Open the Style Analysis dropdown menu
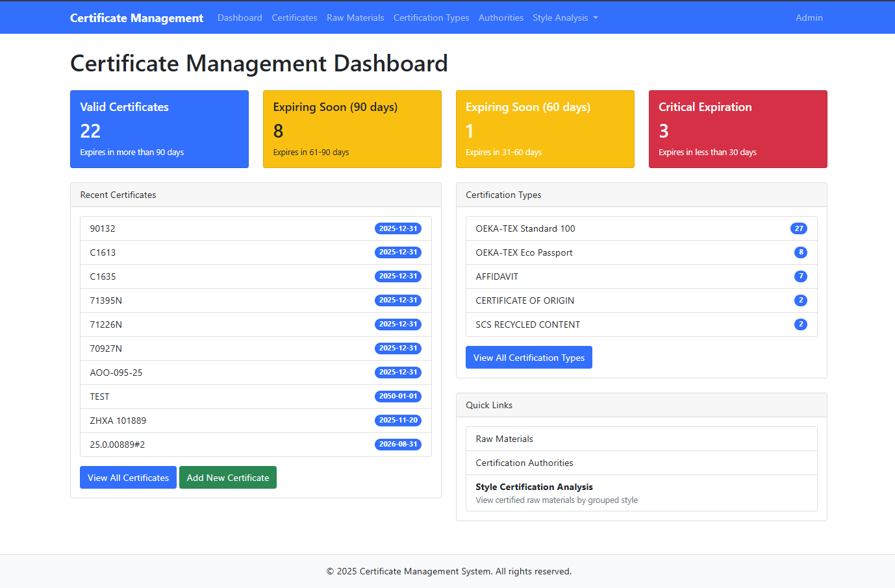The image size is (895, 588). (x=564, y=18)
